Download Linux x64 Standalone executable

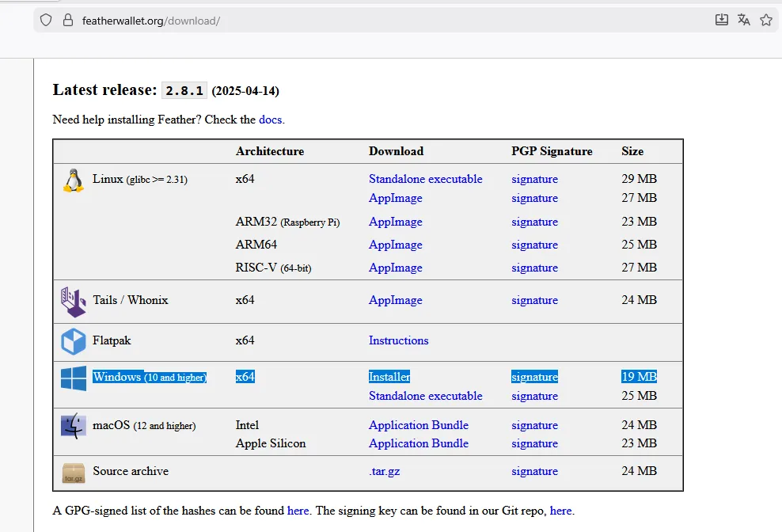pyautogui.click(x=425, y=179)
